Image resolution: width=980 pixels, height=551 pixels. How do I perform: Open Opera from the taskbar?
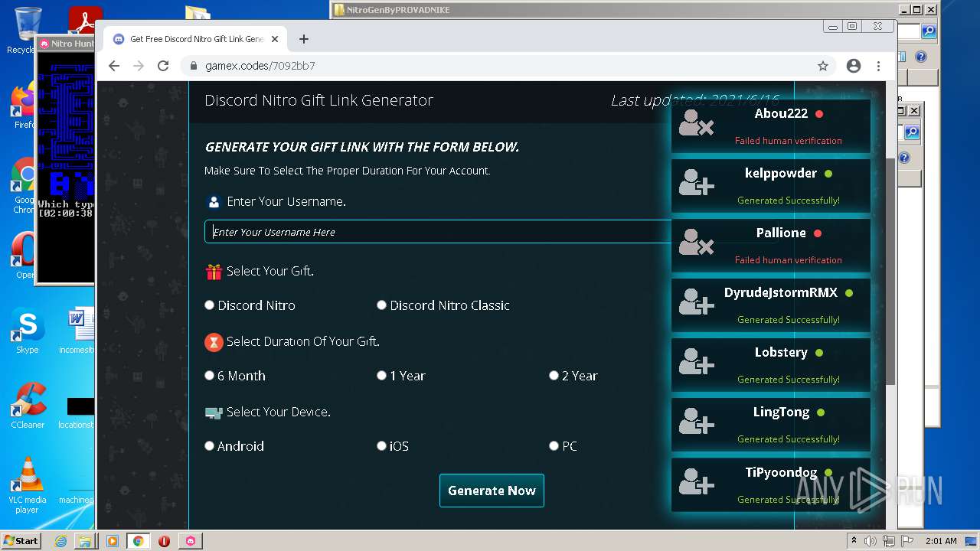coord(164,541)
